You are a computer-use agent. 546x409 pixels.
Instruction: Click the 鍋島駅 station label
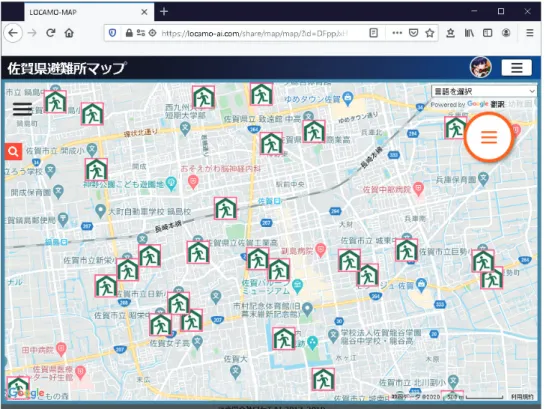pos(56,242)
